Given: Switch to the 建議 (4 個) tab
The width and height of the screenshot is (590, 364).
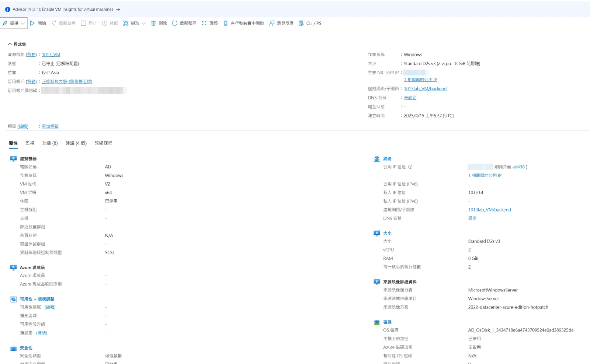Looking at the screenshot, I should (x=76, y=143).
